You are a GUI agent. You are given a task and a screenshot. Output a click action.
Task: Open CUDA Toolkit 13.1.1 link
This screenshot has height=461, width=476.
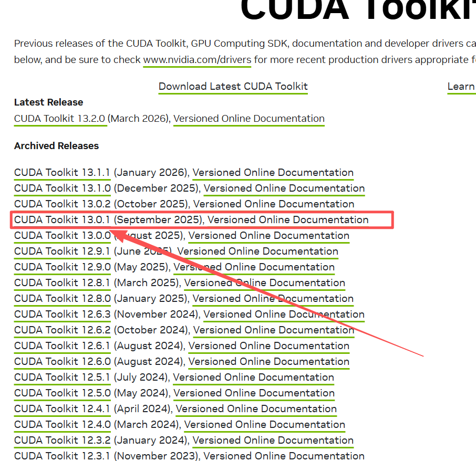(62, 173)
